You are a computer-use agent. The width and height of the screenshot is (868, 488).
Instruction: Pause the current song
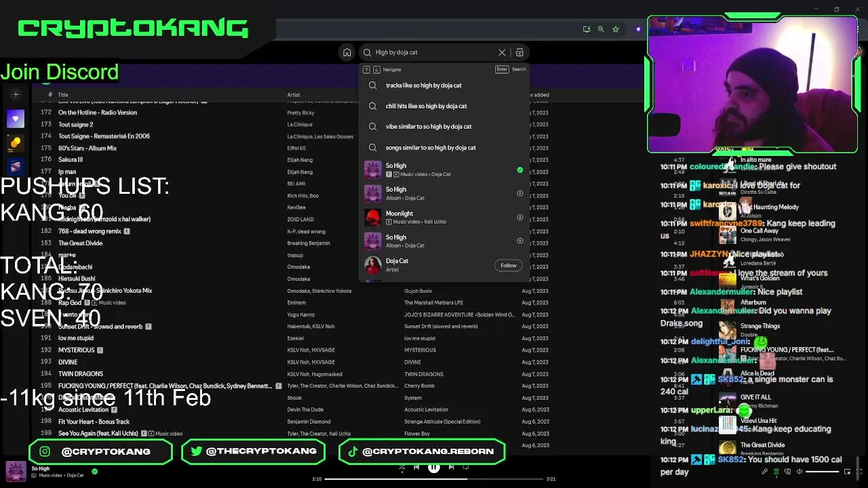click(x=433, y=466)
